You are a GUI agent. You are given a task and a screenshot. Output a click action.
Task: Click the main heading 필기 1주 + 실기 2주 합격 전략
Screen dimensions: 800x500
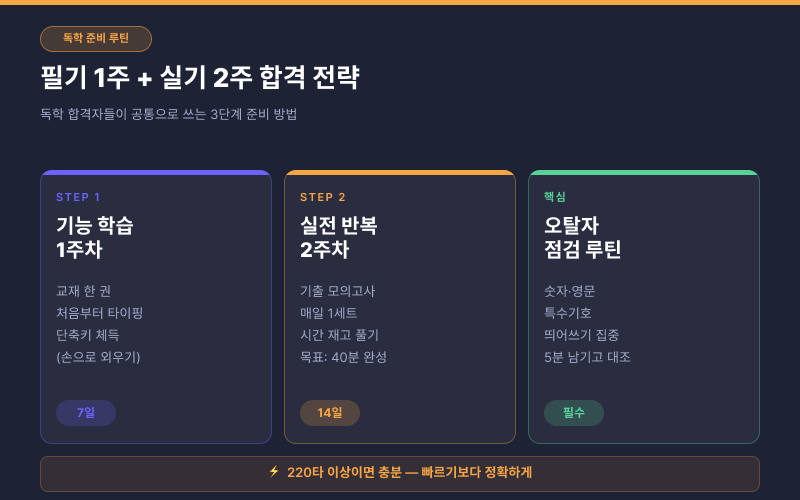(200, 78)
